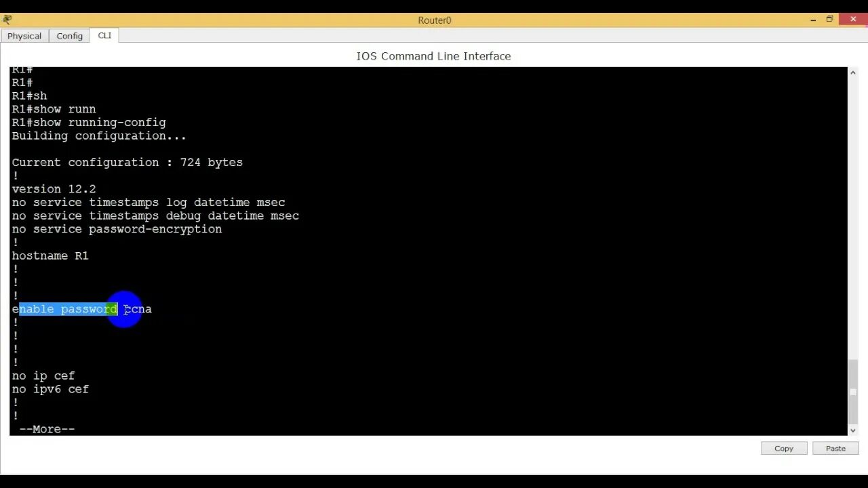Click the Packet Tracer router icon in titlebar

pyautogui.click(x=7, y=20)
